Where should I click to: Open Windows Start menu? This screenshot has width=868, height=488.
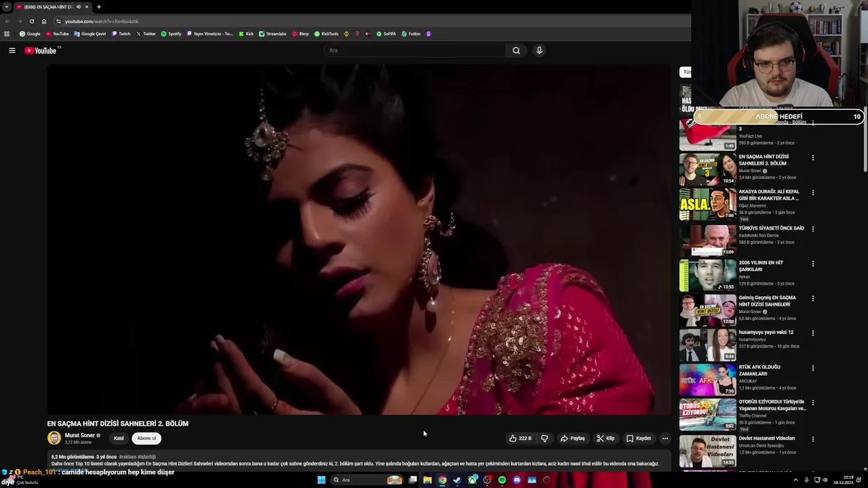(321, 480)
